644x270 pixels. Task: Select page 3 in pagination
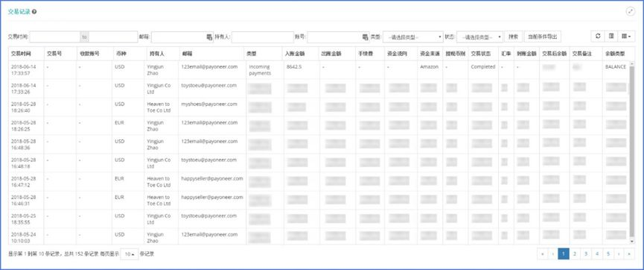coord(586,254)
